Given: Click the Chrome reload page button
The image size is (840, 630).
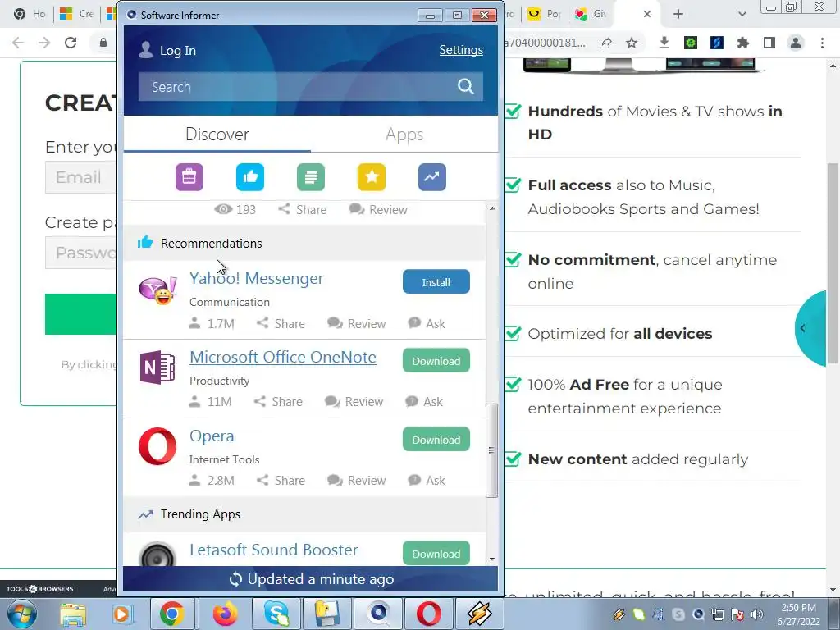Looking at the screenshot, I should (71, 43).
